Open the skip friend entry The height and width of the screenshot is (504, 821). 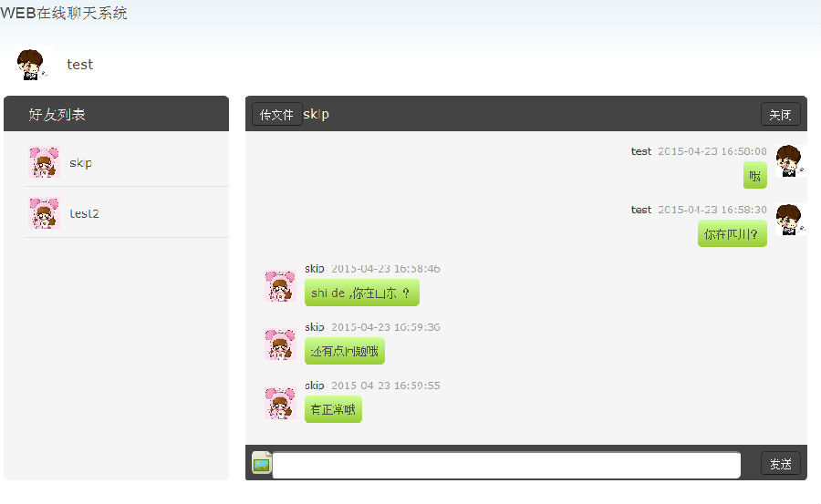pyautogui.click(x=126, y=162)
